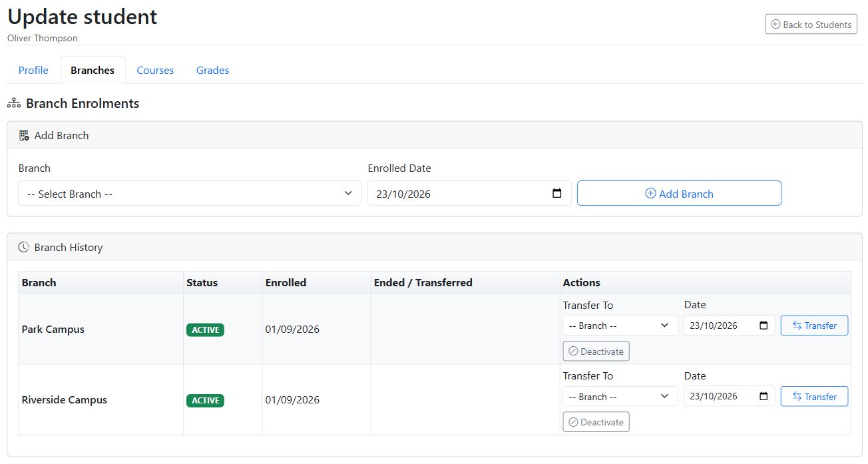Transfer student from Park Campus
This screenshot has height=464, width=868.
(814, 326)
